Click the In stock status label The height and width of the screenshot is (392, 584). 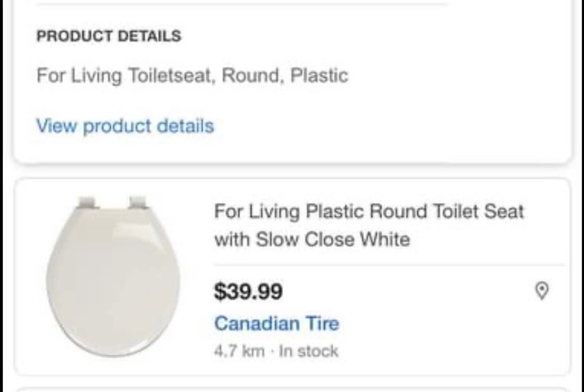coord(309,351)
